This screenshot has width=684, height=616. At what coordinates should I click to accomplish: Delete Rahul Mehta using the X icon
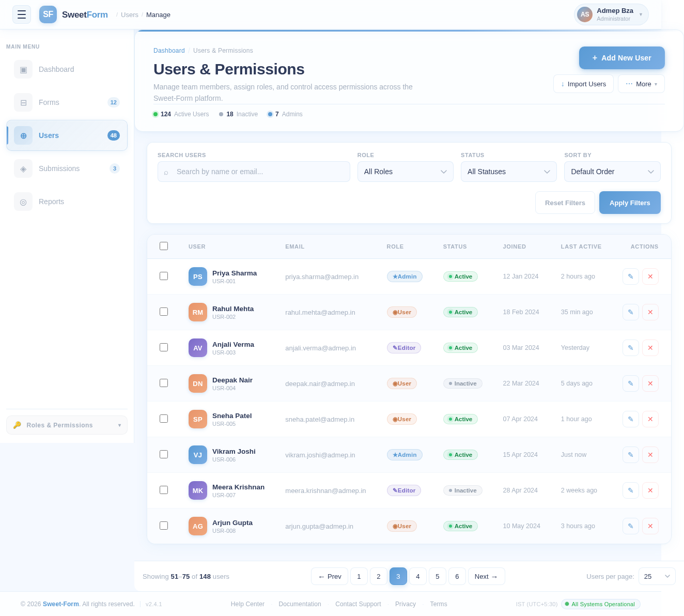(x=650, y=312)
